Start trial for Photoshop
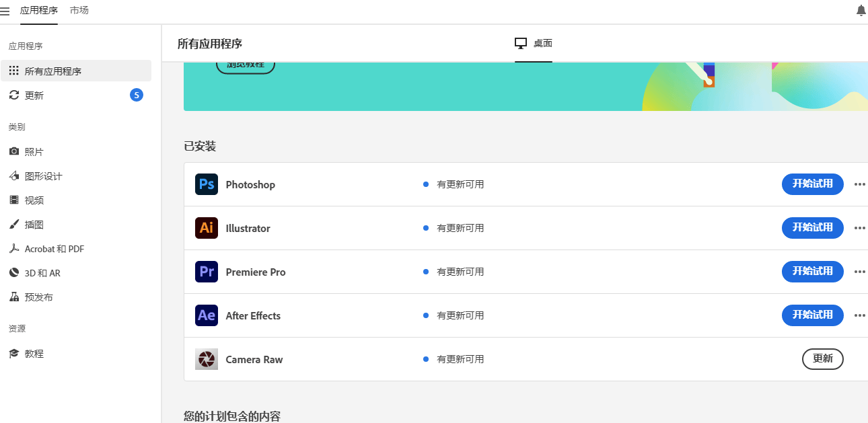 click(812, 184)
